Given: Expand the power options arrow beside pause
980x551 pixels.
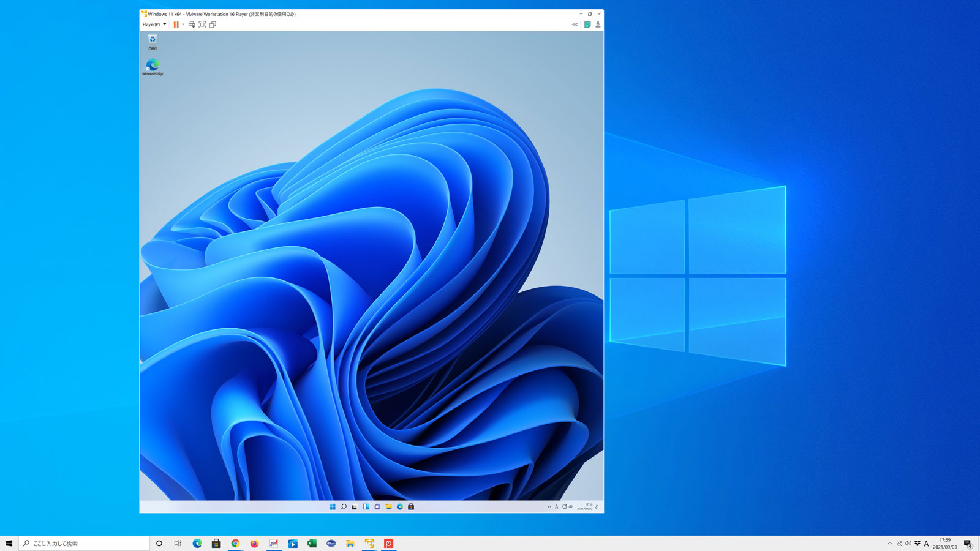Looking at the screenshot, I should (183, 24).
